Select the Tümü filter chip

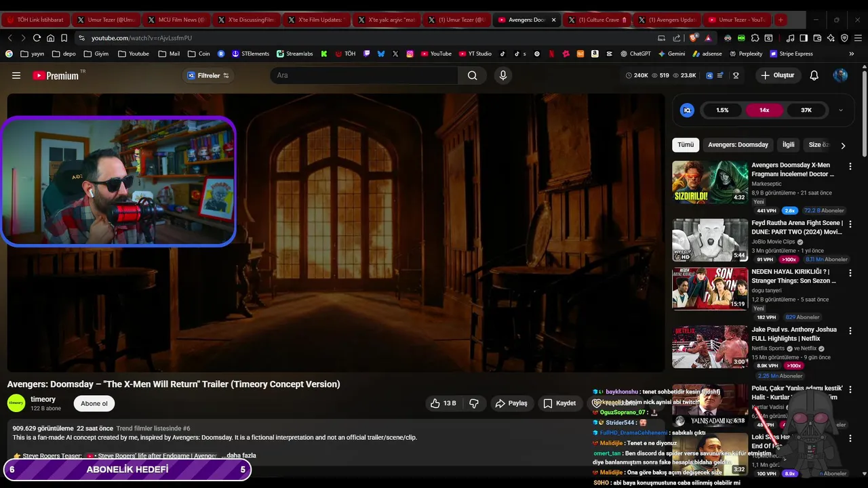[686, 145]
